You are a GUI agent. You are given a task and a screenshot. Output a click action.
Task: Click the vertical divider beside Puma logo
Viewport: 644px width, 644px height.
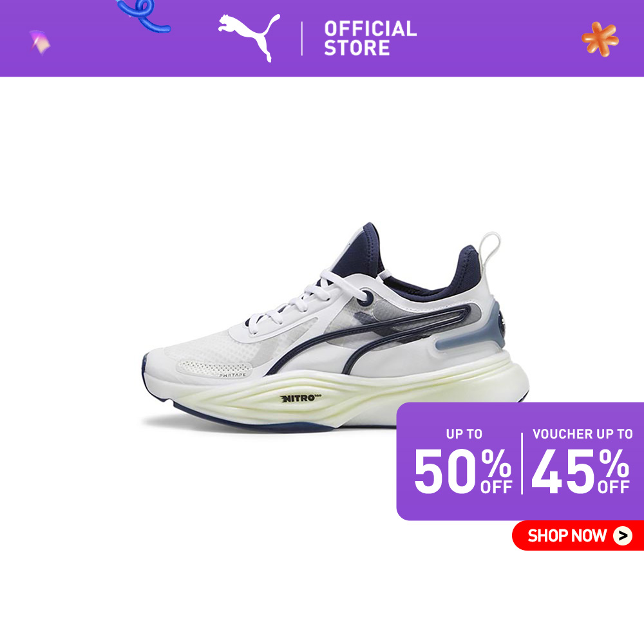pyautogui.click(x=302, y=39)
